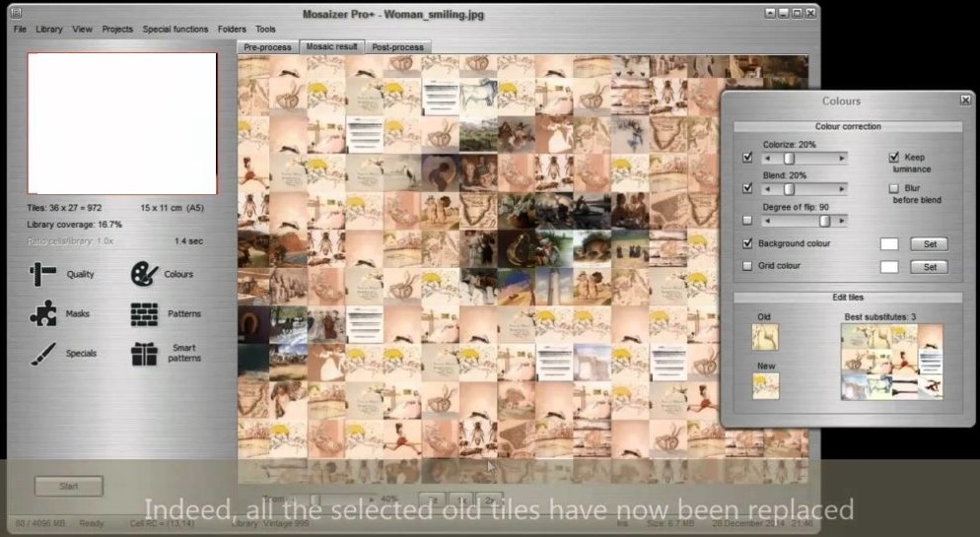Screen dimensions: 980x537
Task: Open the Projects menu
Action: [117, 29]
